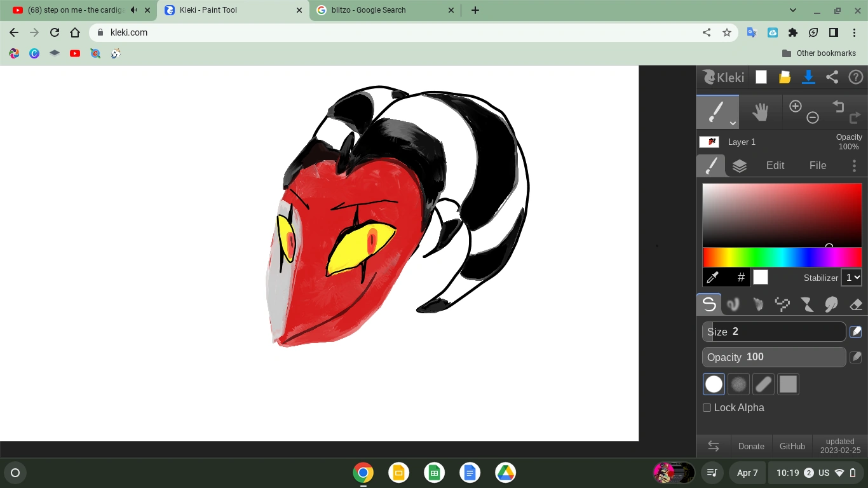Viewport: 868px width, 488px height.
Task: Click the Undo arrow
Action: coord(839,106)
